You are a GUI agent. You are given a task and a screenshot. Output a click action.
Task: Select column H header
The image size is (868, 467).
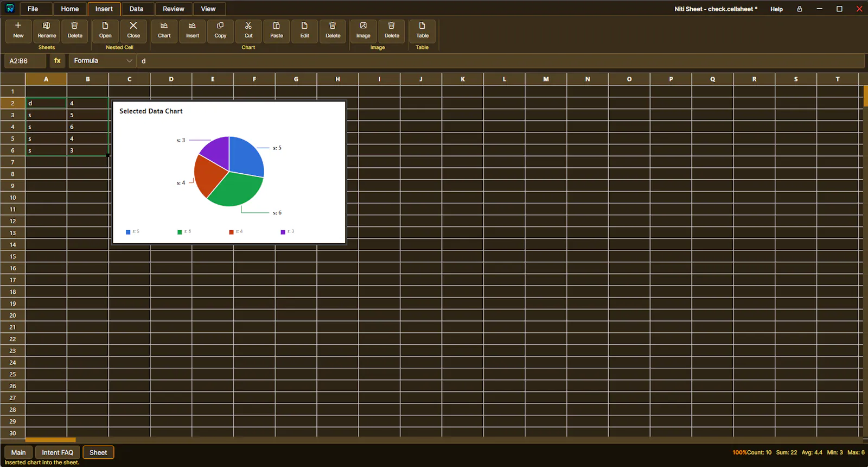pos(337,79)
